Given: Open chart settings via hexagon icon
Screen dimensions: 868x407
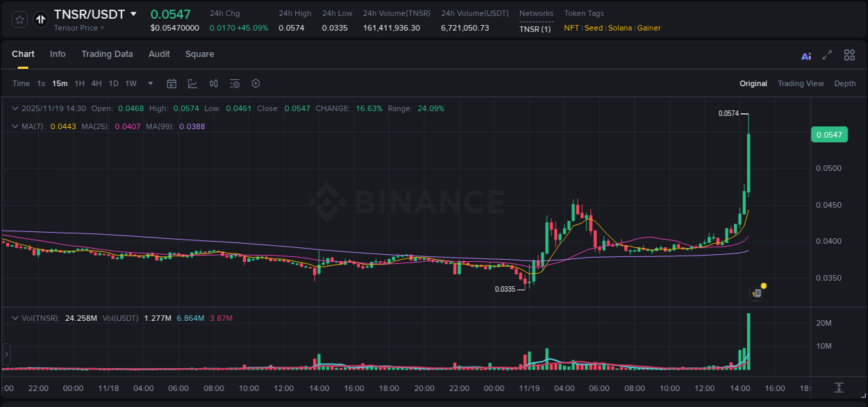Looking at the screenshot, I should (x=256, y=83).
